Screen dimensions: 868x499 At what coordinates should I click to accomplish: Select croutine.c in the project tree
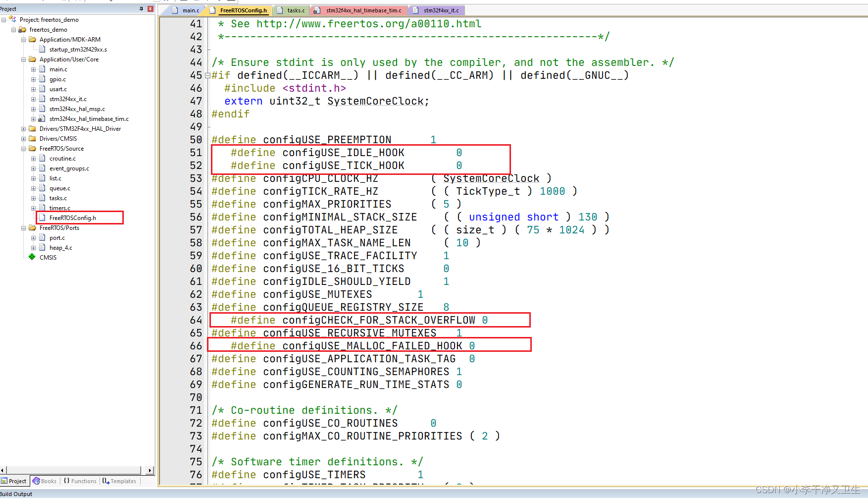(x=62, y=159)
